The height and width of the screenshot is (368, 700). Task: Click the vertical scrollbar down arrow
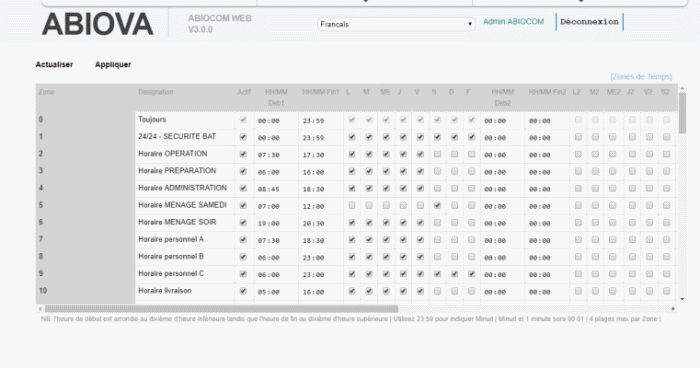[x=682, y=299]
